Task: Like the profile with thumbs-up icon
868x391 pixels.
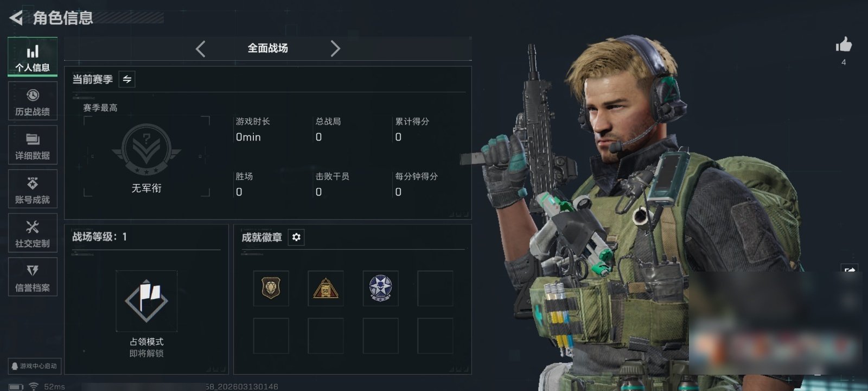Action: click(844, 45)
